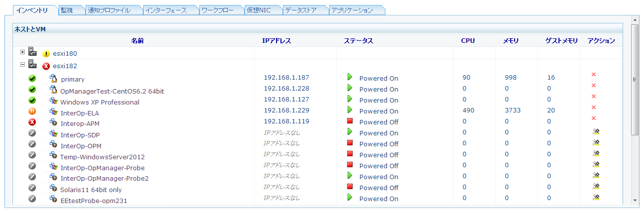The width and height of the screenshot is (644, 213).
Task: Open the InterOp-OpManager-Probe VM link
Action: pyautogui.click(x=102, y=168)
